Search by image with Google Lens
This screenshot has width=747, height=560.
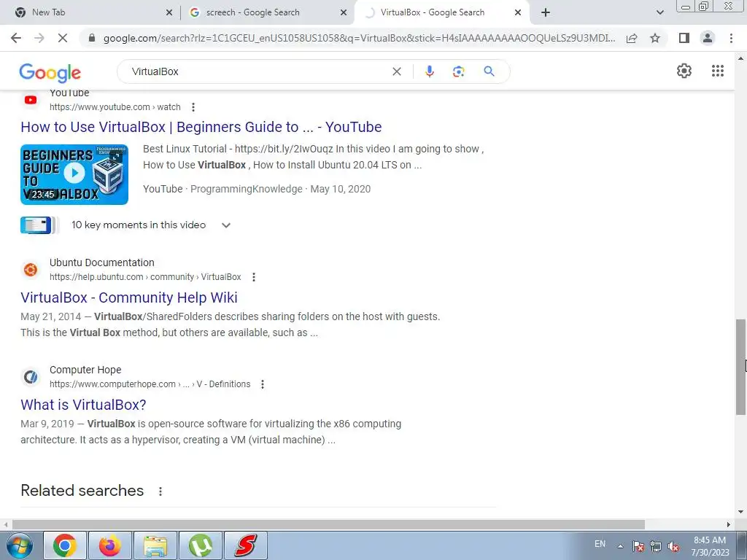[458, 71]
